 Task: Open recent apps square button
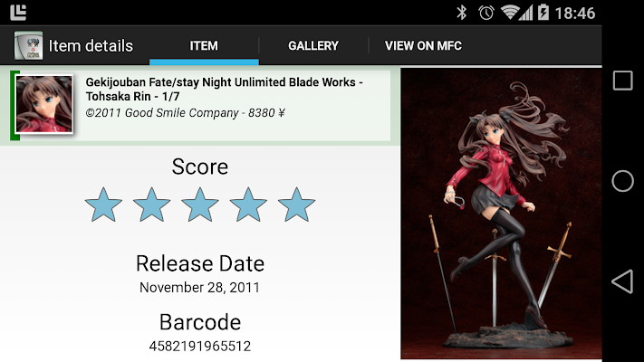tap(622, 81)
